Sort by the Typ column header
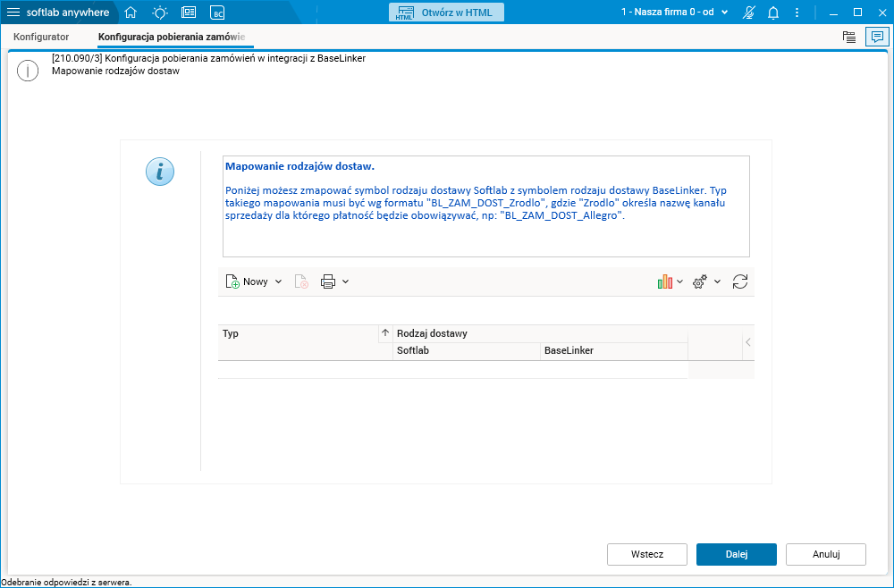This screenshot has width=894, height=588. point(299,334)
